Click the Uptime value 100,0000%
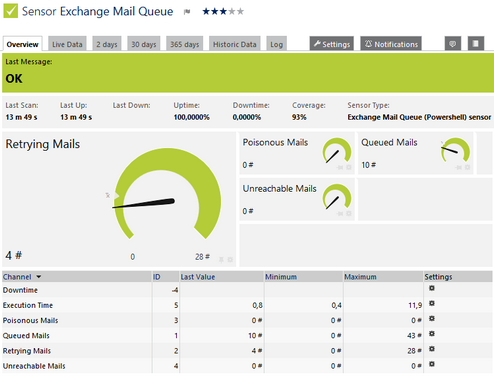494x376 pixels. tap(191, 117)
